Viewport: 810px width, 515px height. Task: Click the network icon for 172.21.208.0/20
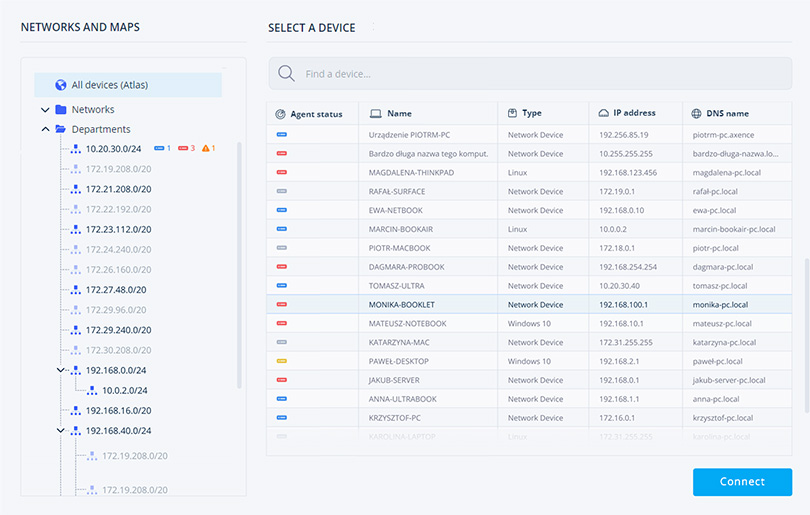coord(76,189)
